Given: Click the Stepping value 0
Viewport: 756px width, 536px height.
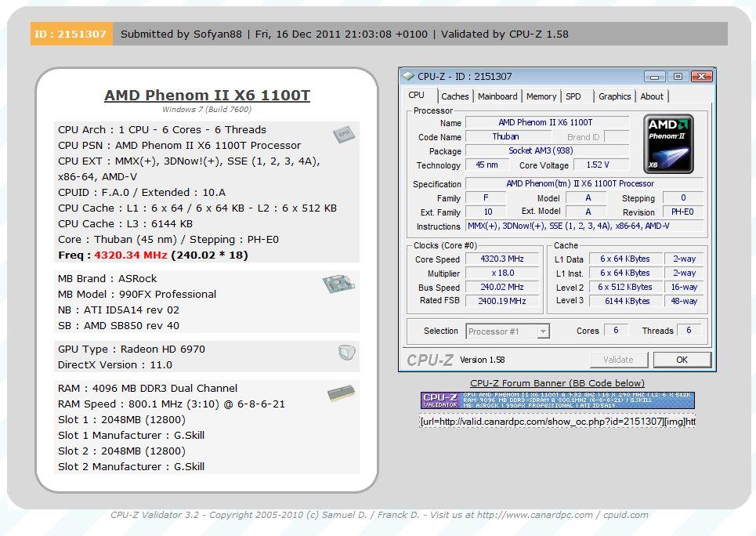Looking at the screenshot, I should [682, 197].
